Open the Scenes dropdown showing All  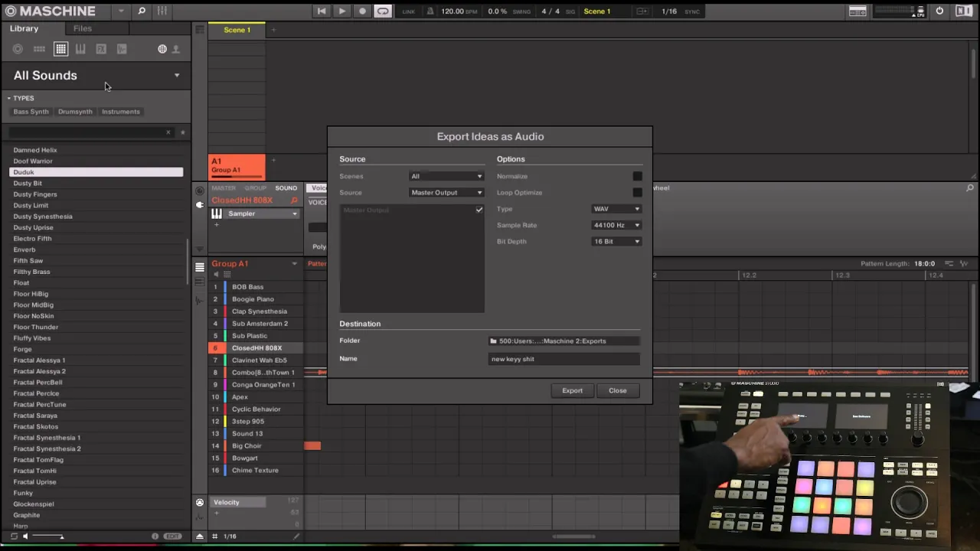coord(446,176)
